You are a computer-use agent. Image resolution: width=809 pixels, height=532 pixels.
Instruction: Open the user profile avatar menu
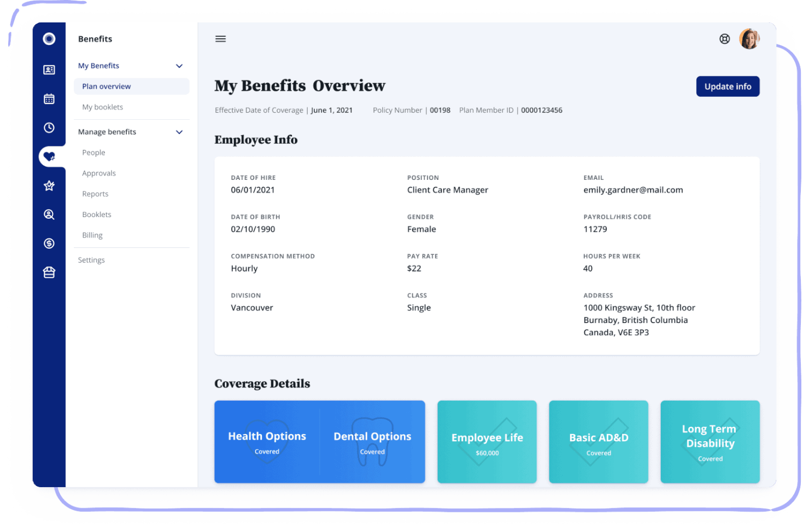[x=749, y=39]
